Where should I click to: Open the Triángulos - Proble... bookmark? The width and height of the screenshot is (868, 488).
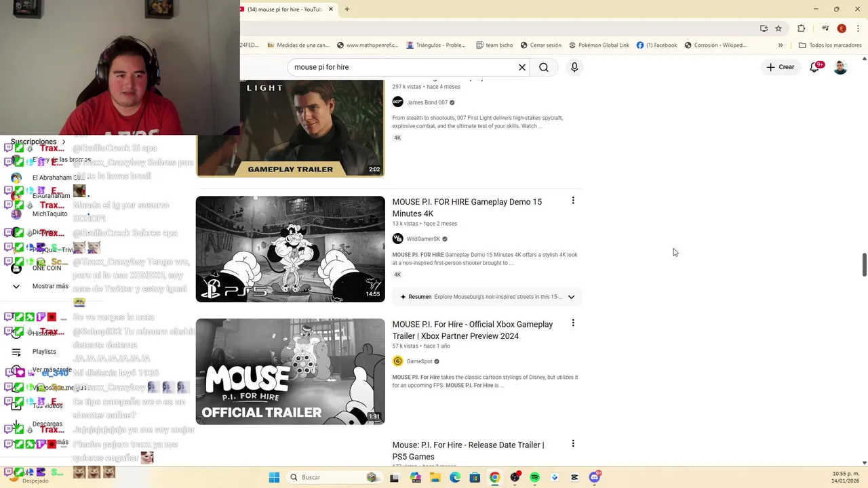click(x=436, y=45)
